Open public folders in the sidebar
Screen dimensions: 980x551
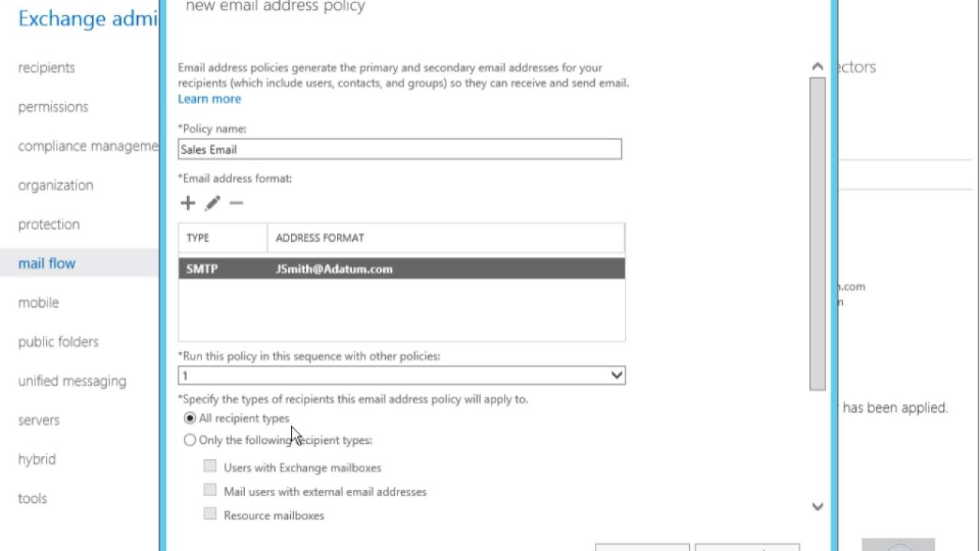[x=58, y=341]
